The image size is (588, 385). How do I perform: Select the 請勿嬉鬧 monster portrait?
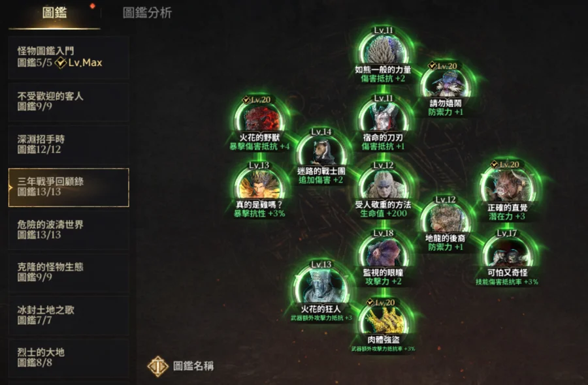pyautogui.click(x=445, y=84)
